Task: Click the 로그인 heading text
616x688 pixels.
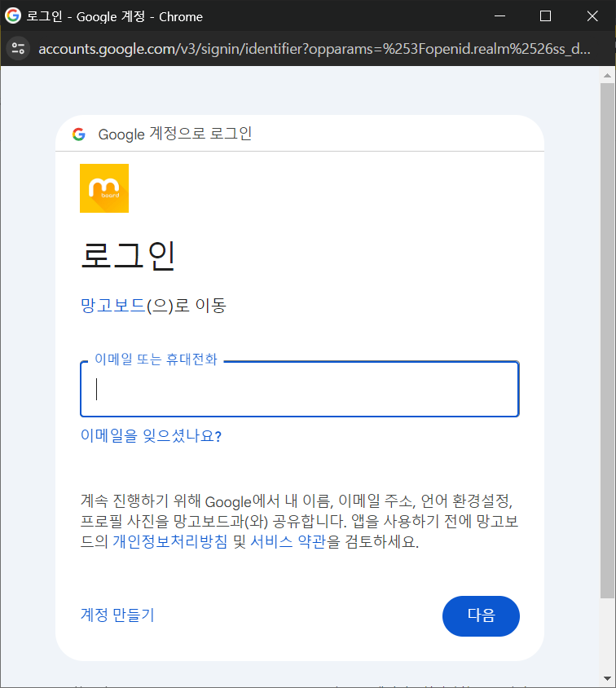Action: pos(128,256)
